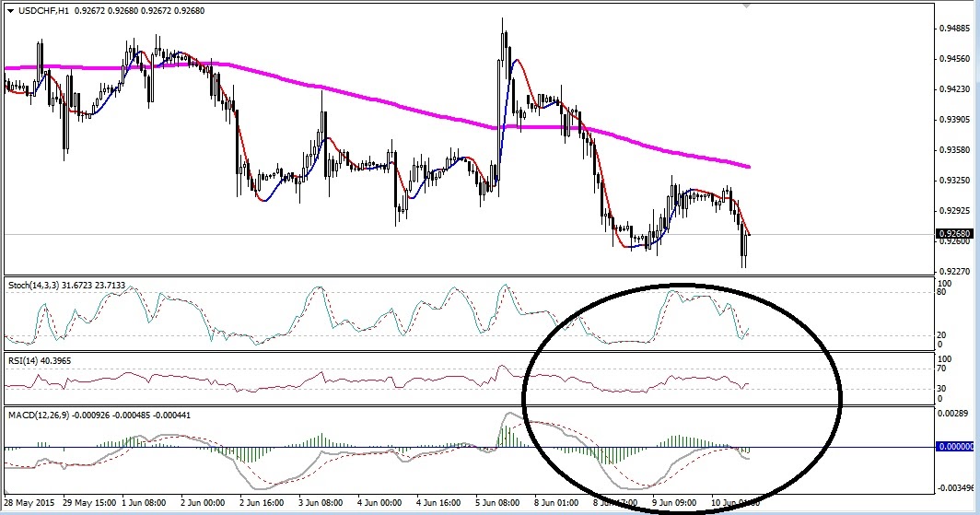Click the 0.93250 price scale label
This screenshot has height=515, width=980.
(955, 181)
